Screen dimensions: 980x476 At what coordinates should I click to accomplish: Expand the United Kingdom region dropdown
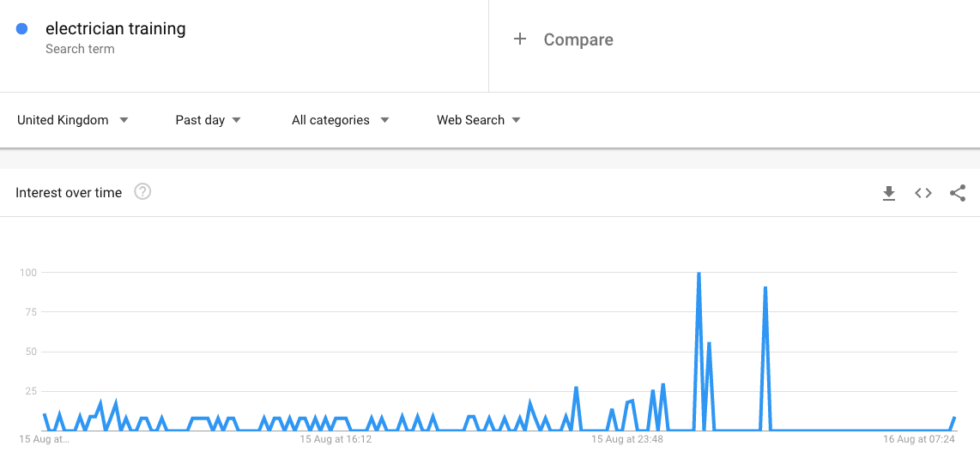72,120
